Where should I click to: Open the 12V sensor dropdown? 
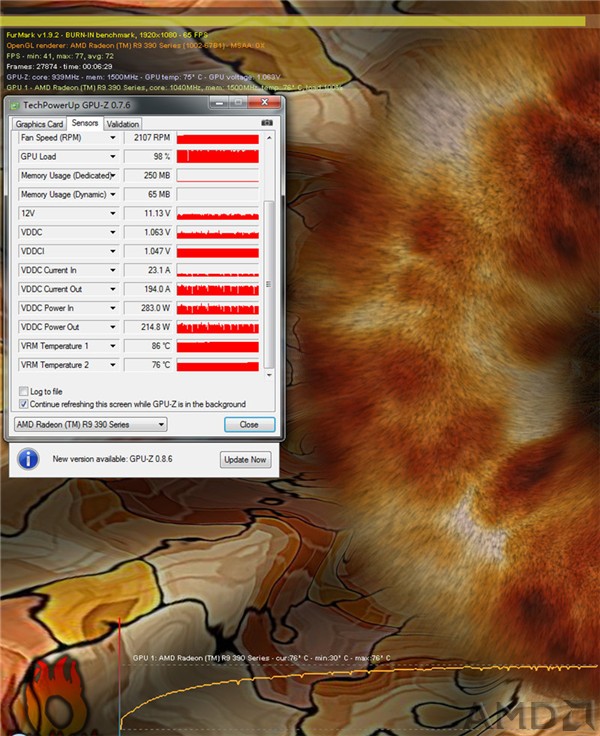113,213
